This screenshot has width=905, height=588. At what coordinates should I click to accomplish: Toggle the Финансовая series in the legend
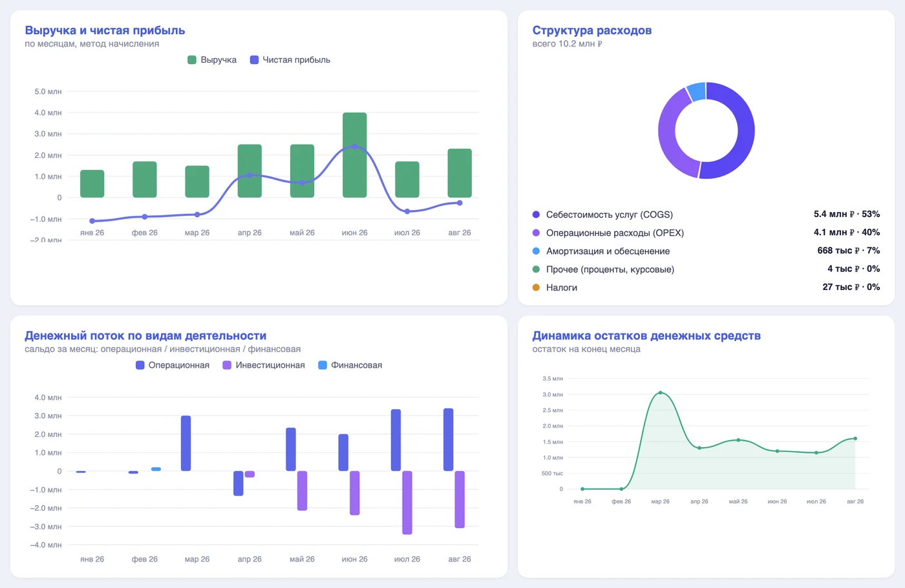point(350,365)
